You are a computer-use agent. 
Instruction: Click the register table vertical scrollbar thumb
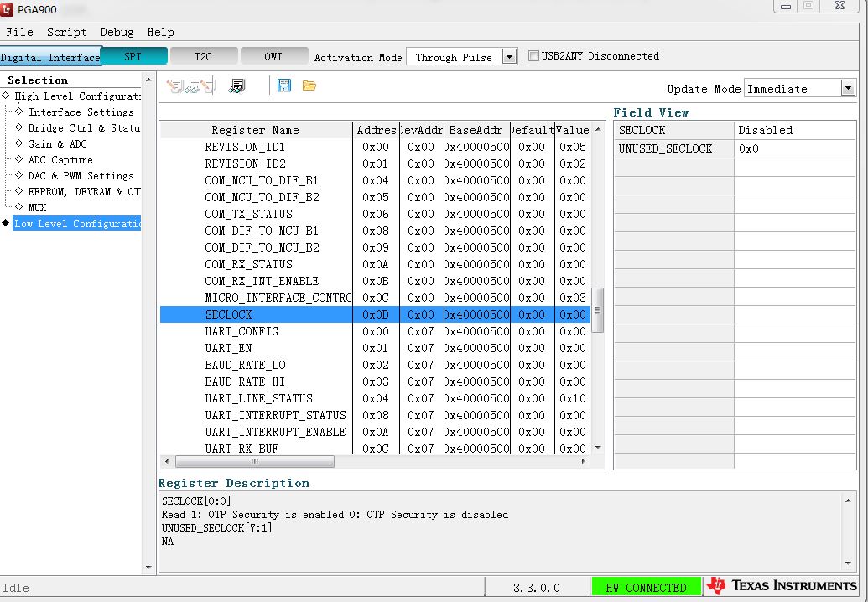tap(597, 310)
